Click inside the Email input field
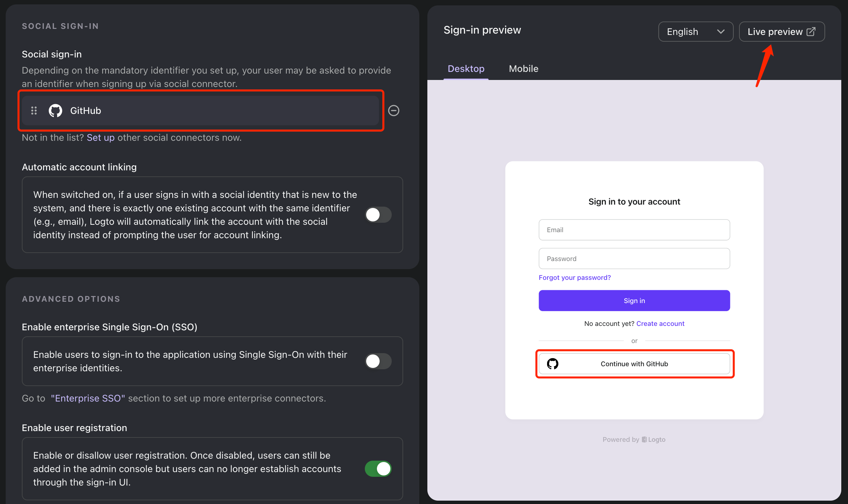 click(x=633, y=229)
